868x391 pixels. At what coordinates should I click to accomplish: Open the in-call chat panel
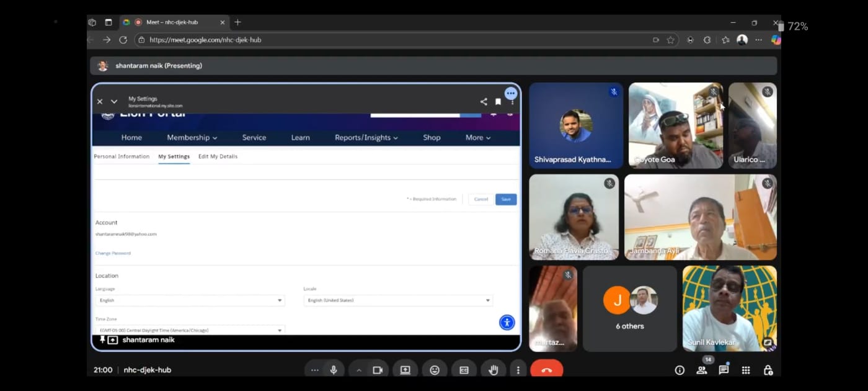(724, 369)
